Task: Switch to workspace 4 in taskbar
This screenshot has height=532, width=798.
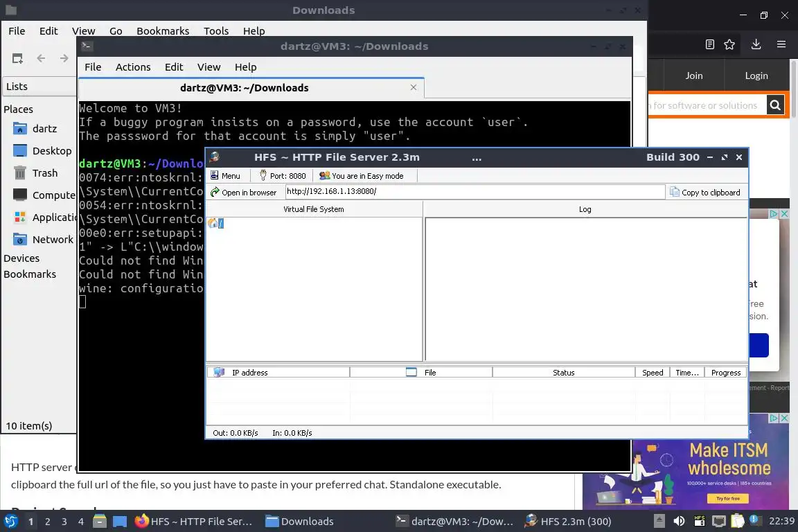Action: click(x=81, y=522)
